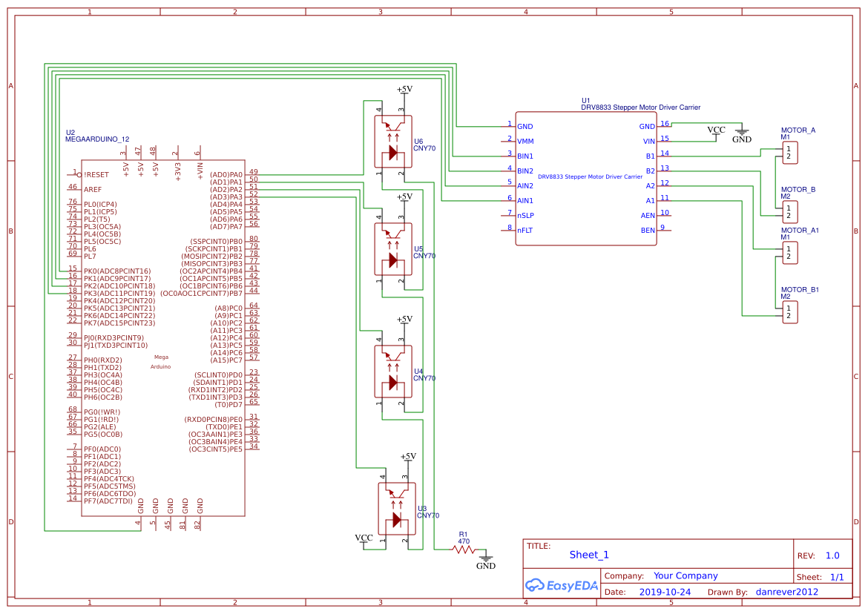Click the A2 output pin label
868x614 pixels.
point(651,186)
